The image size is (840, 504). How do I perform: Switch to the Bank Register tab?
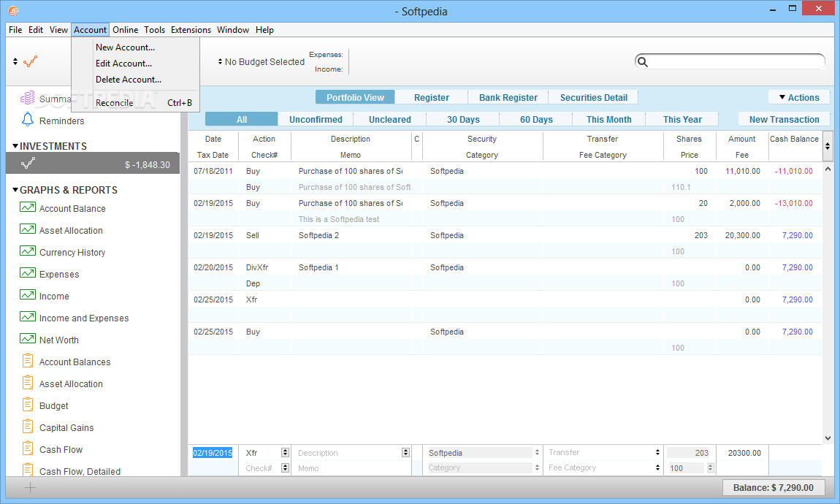pyautogui.click(x=508, y=97)
